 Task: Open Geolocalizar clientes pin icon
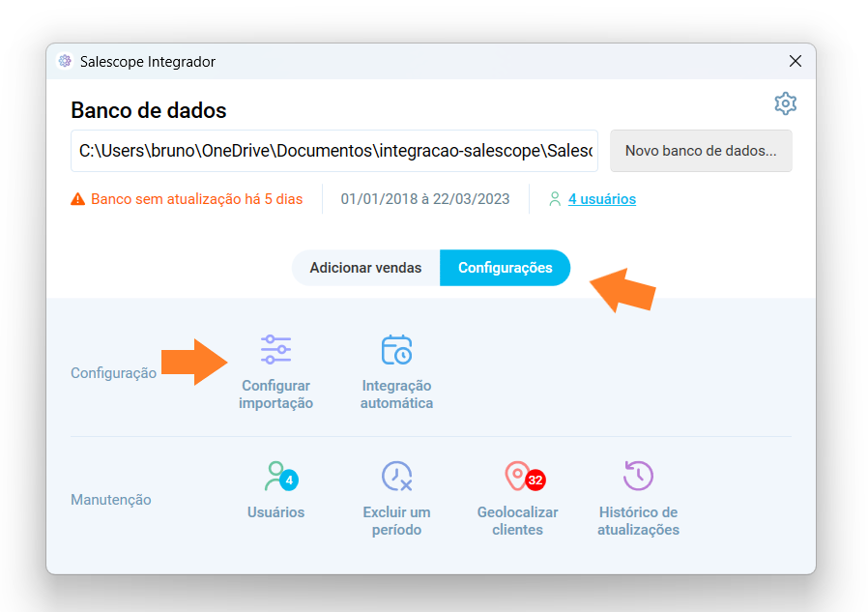pos(525,476)
